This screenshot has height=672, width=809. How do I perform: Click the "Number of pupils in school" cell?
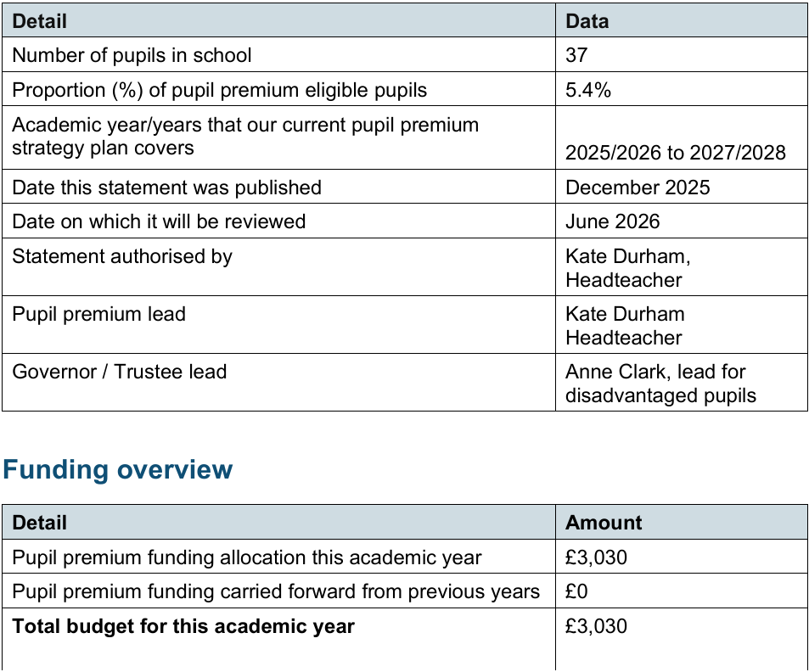coord(132,56)
